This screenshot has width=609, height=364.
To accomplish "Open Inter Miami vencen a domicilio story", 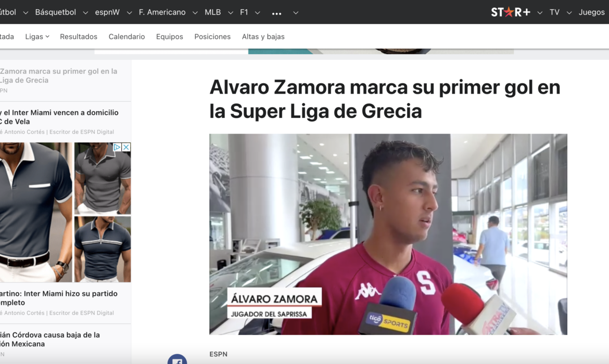I will point(59,117).
